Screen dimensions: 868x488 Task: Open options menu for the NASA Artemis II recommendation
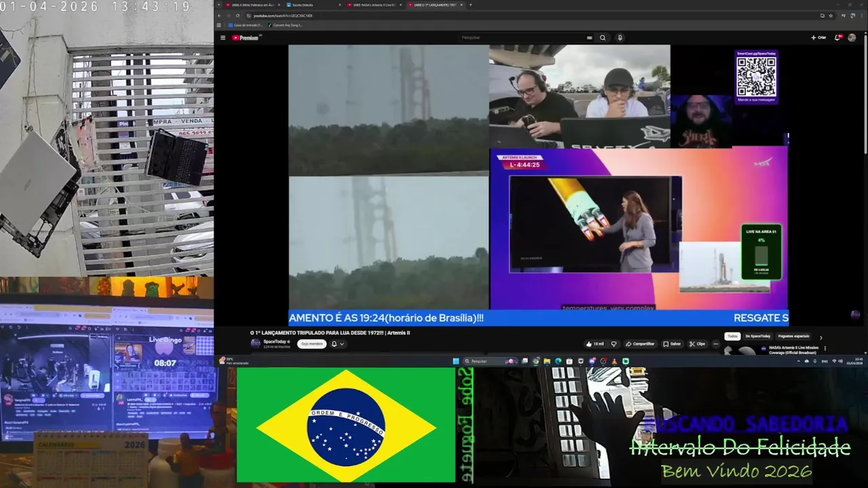[825, 348]
